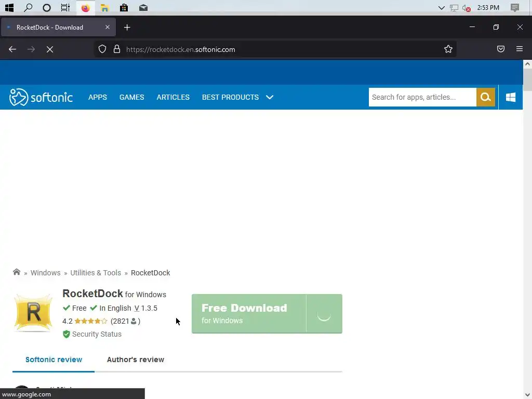Image resolution: width=532 pixels, height=399 pixels.
Task: Switch to the Softonic review tab
Action: (x=54, y=360)
